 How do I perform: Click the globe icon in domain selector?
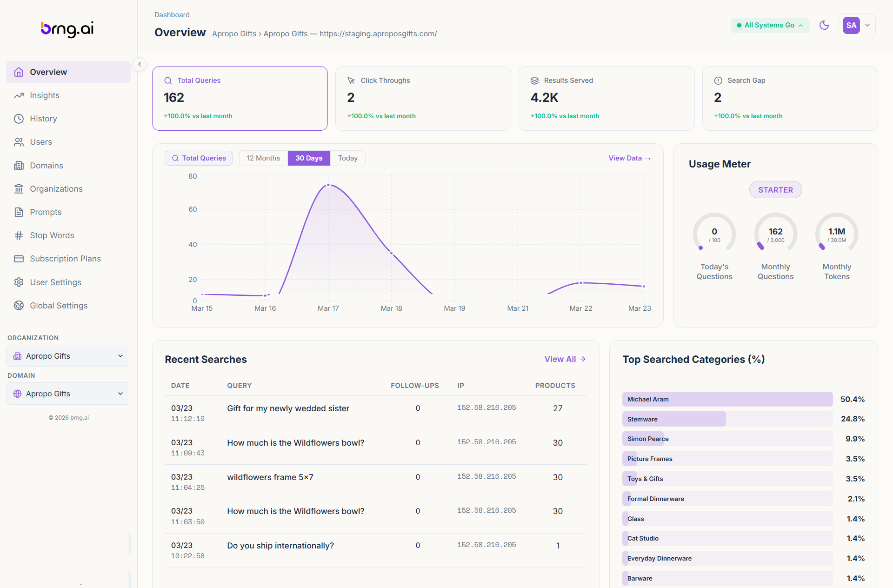point(17,394)
